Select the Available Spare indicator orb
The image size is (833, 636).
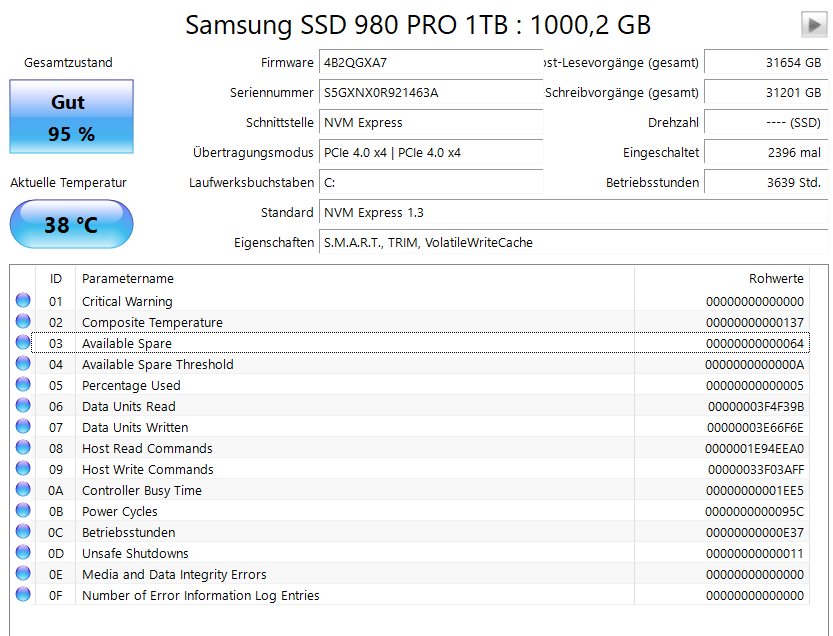(x=23, y=343)
